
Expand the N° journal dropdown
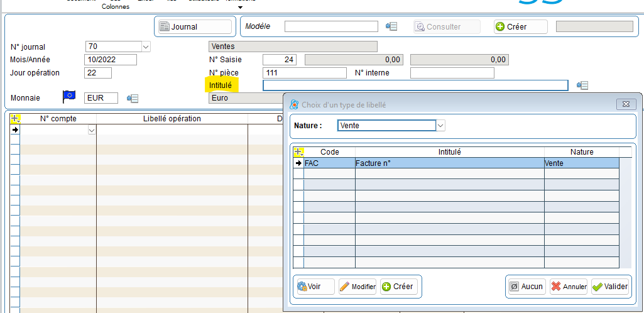tap(146, 47)
